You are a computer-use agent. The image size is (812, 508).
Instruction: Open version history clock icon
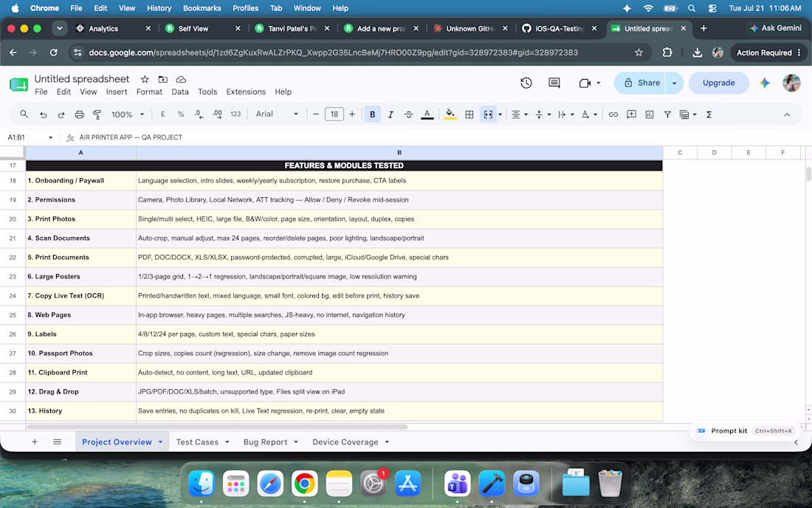[x=526, y=83]
